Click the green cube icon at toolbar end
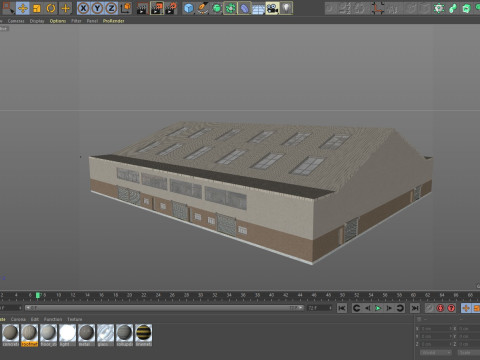Image resolution: width=480 pixels, height=360 pixels. pos(467,8)
